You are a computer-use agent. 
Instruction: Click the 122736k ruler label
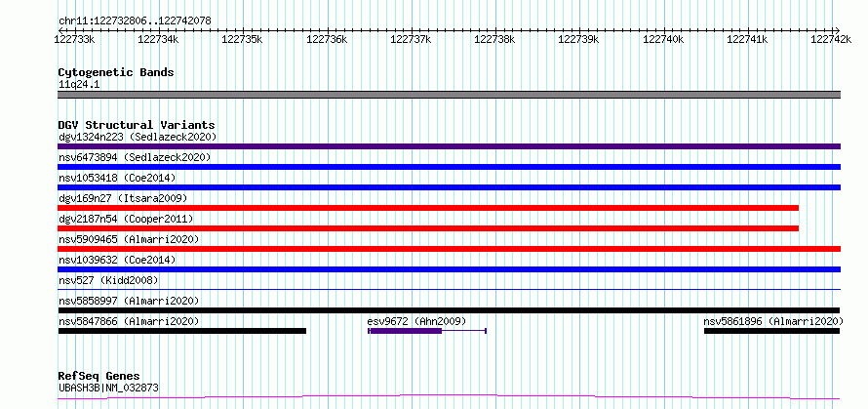(327, 39)
